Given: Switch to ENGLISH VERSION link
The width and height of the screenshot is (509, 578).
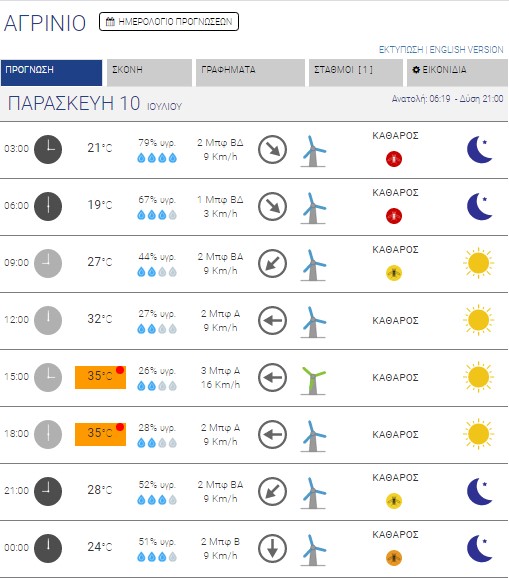Looking at the screenshot, I should tap(466, 50).
